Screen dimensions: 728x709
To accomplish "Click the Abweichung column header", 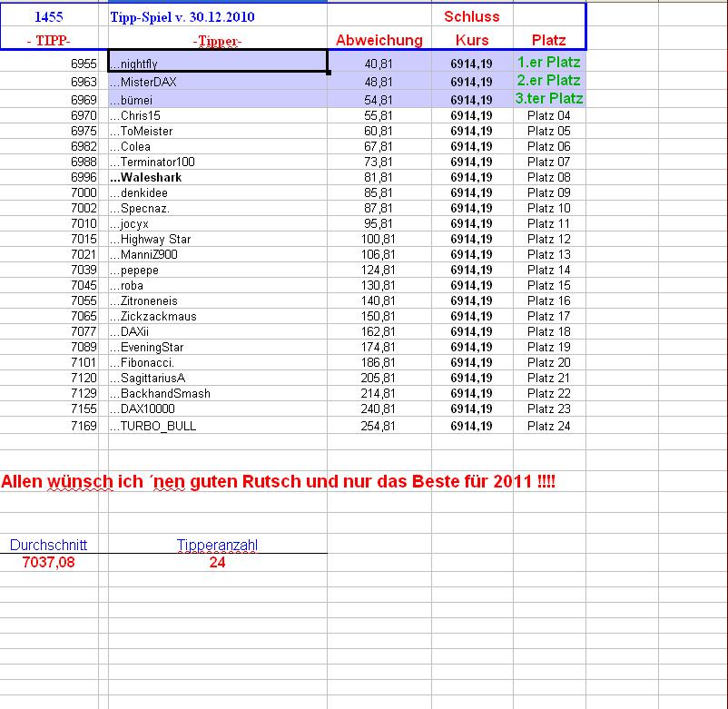I will click(380, 40).
